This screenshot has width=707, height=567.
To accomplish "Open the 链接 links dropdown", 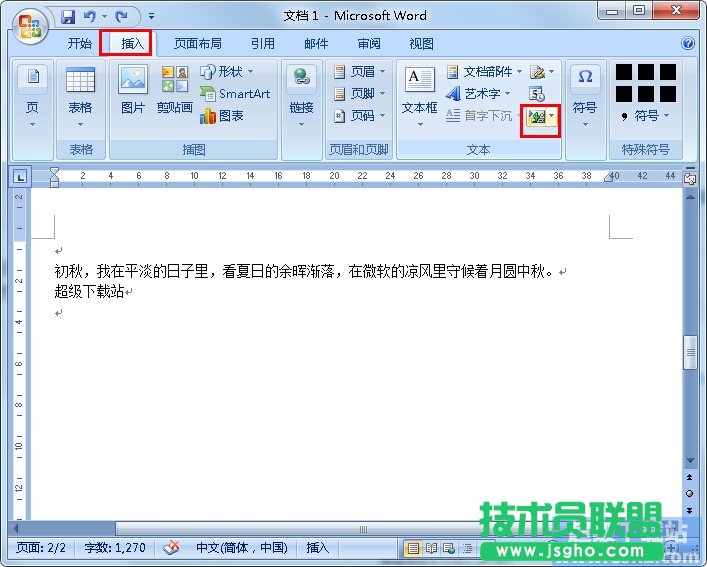I will click(x=302, y=96).
